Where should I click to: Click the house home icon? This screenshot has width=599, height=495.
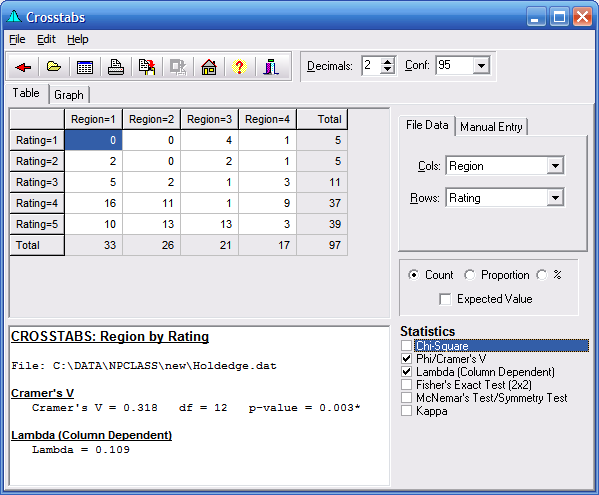[x=209, y=67]
